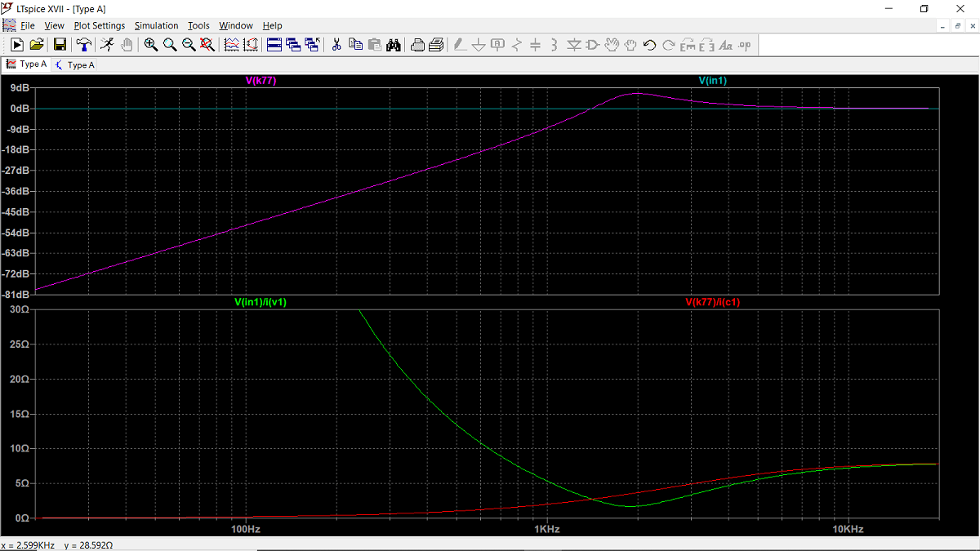Click the cursor readout in status bar
Viewport: 980px width, 551px height.
(56, 544)
